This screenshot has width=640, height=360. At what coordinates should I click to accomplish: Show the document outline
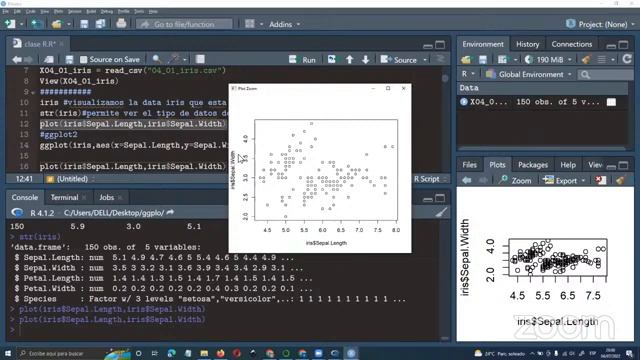click(x=440, y=60)
